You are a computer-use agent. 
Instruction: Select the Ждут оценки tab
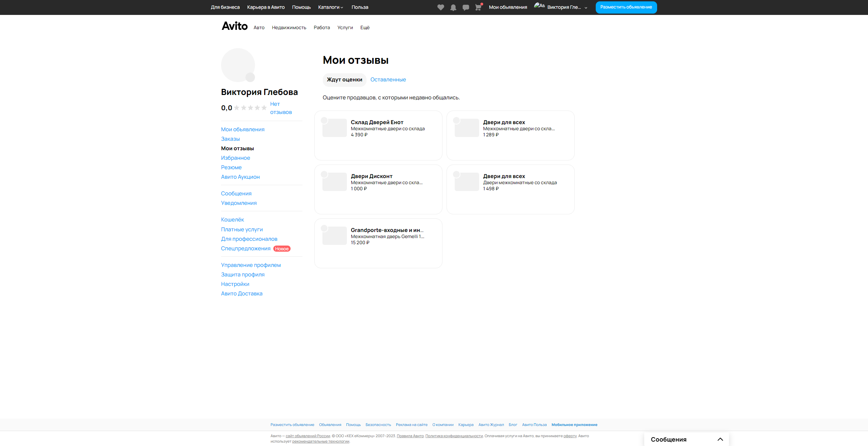(344, 80)
